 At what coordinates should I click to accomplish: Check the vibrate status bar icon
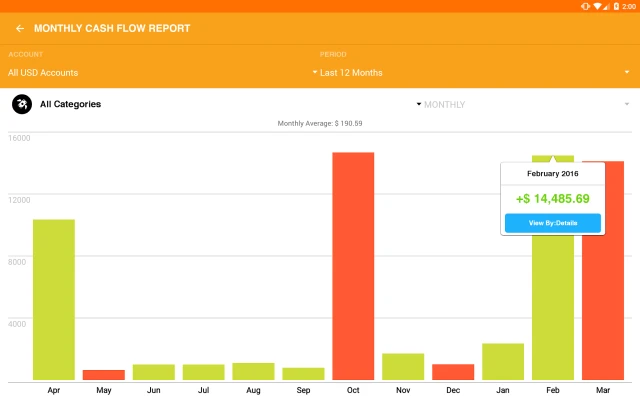[x=585, y=6]
